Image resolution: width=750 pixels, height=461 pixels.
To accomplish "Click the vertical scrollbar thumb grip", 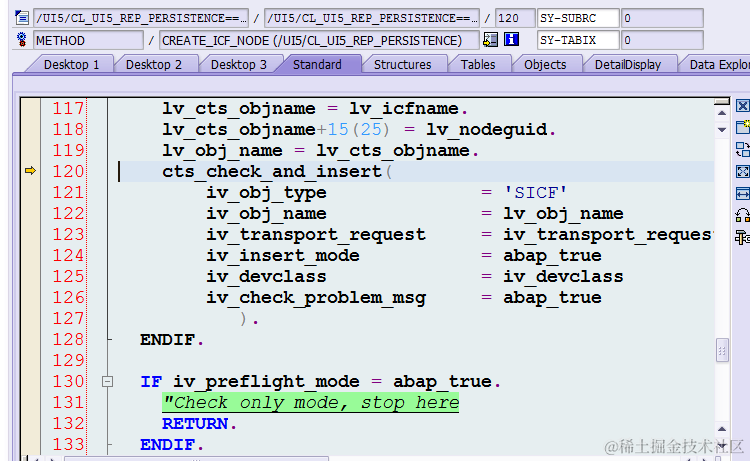I will pyautogui.click(x=722, y=351).
